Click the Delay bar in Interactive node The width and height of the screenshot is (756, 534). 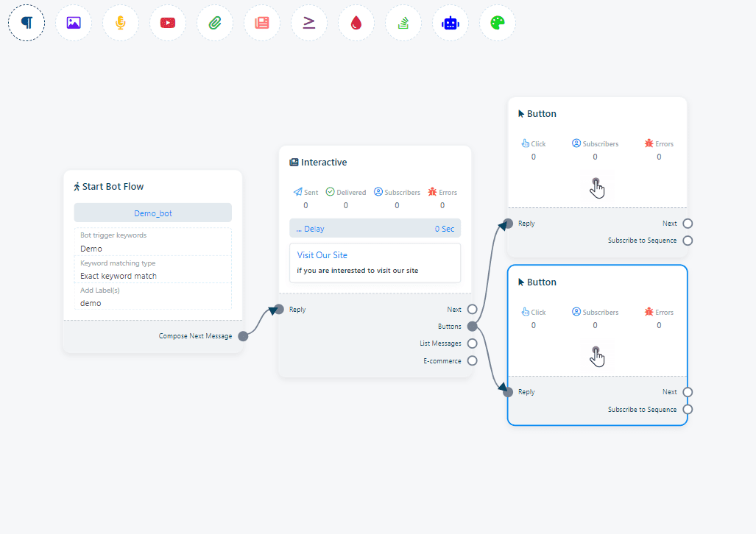coord(375,229)
